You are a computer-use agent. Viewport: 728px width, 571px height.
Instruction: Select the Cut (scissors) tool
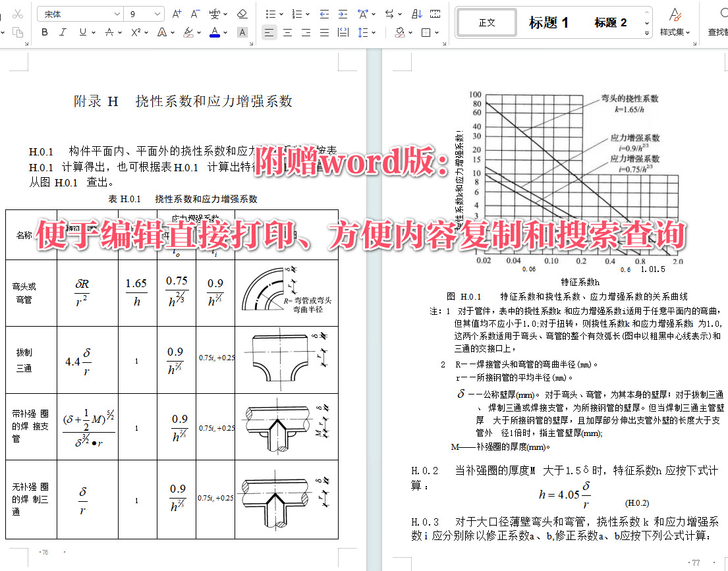pyautogui.click(x=18, y=13)
